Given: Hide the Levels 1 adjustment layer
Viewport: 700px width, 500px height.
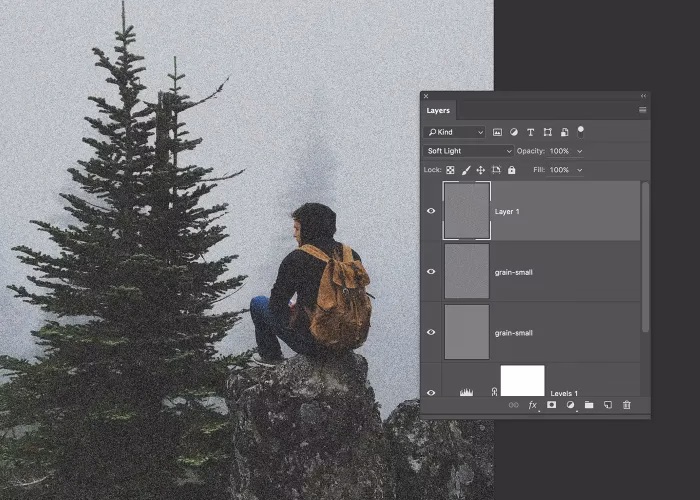Looking at the screenshot, I should [x=431, y=393].
